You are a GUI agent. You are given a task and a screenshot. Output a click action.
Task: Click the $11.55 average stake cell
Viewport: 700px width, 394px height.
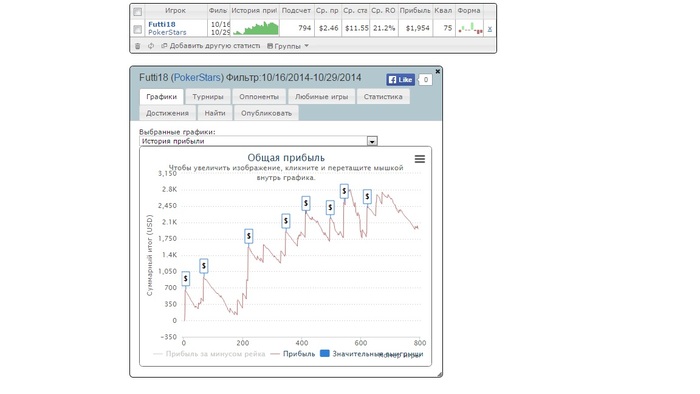tap(357, 28)
